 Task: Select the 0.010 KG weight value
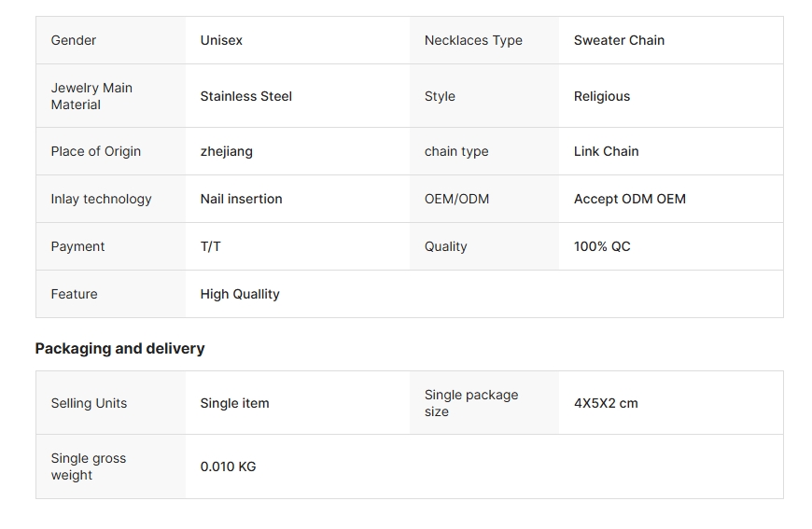[x=228, y=466]
